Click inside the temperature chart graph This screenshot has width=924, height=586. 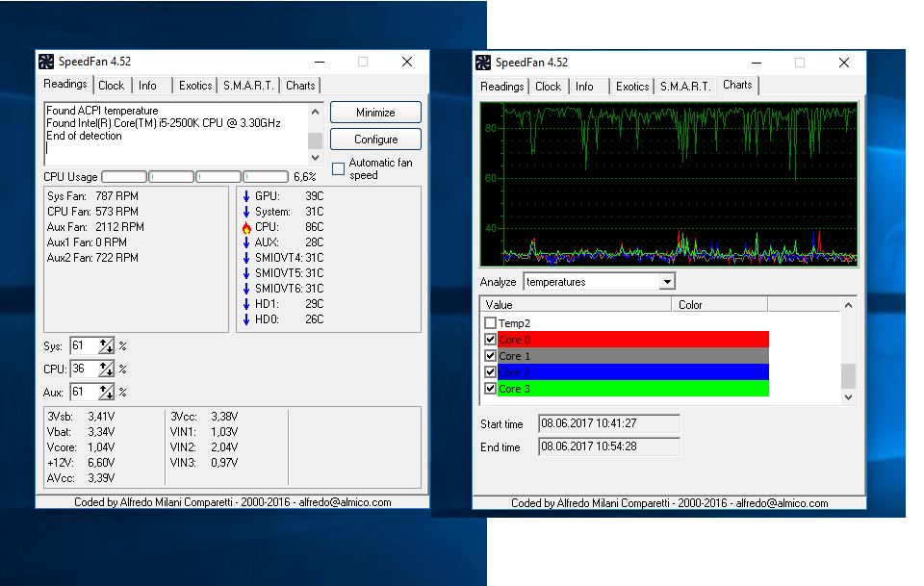coord(669,185)
